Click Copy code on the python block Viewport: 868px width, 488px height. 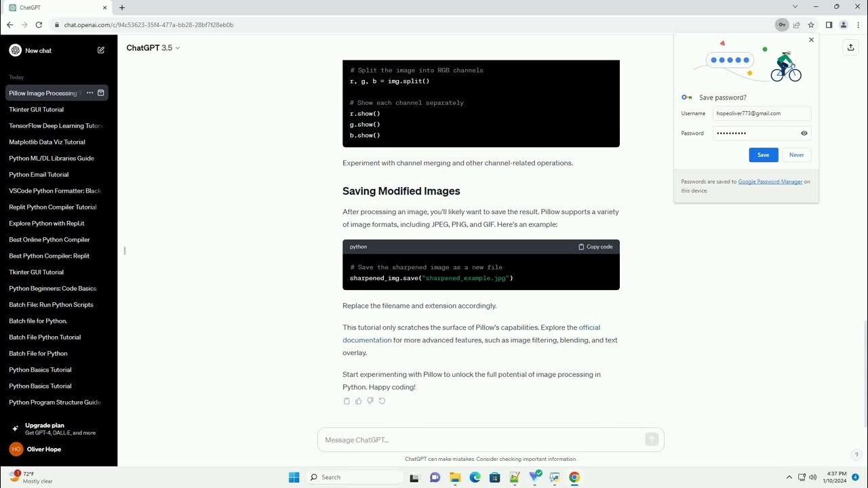coord(595,247)
